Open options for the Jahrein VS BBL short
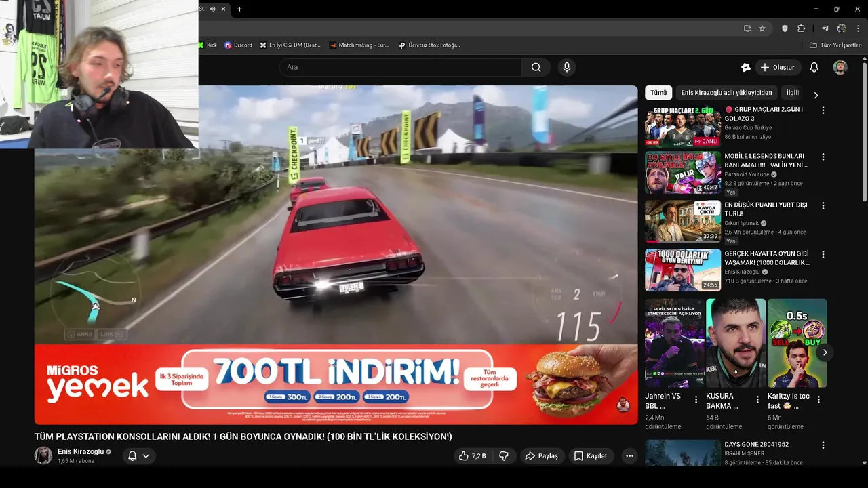Image resolution: width=868 pixels, height=488 pixels. [x=696, y=400]
